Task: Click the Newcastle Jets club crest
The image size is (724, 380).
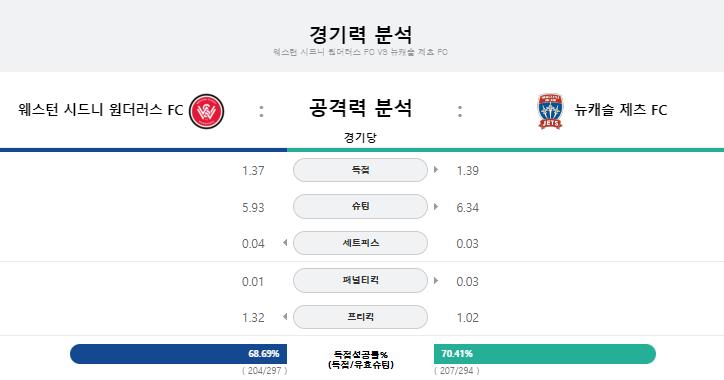Action: click(x=550, y=111)
